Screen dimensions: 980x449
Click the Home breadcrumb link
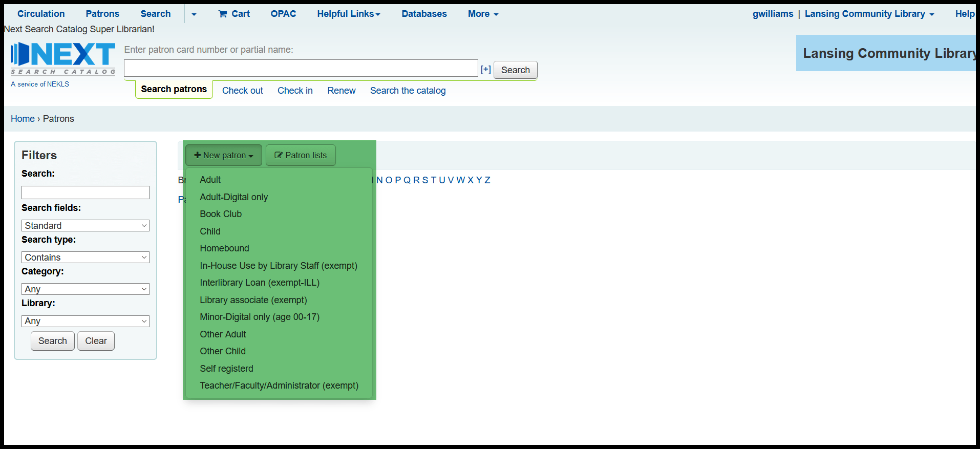23,119
